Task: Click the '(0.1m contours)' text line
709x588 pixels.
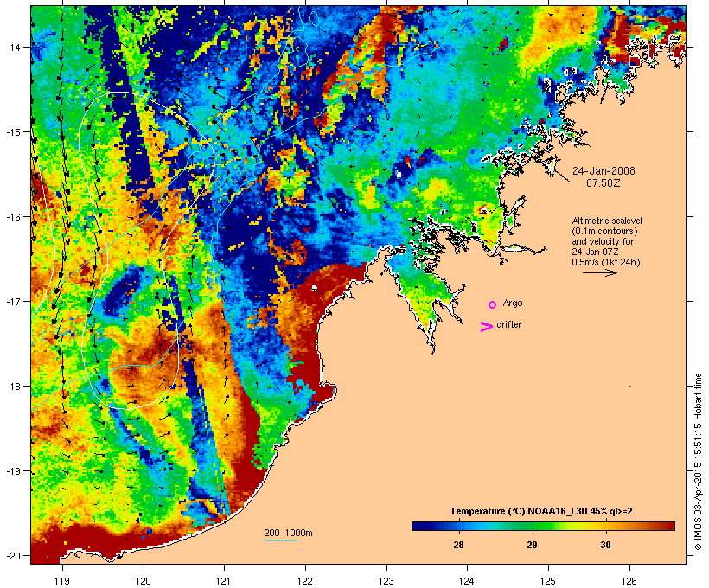Action: [x=604, y=231]
